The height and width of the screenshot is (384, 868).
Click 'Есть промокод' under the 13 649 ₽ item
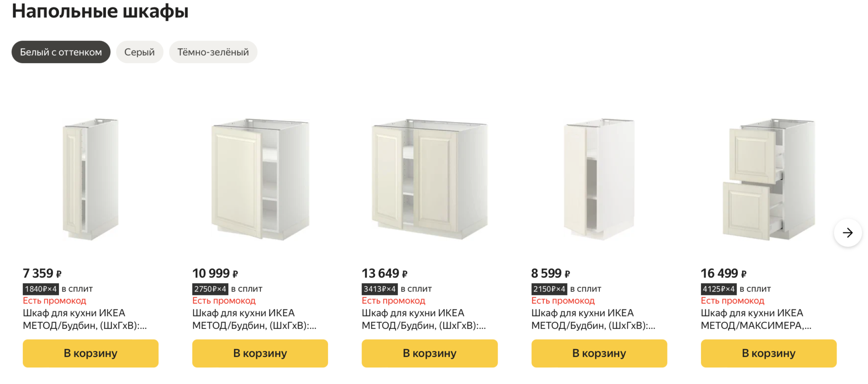393,301
